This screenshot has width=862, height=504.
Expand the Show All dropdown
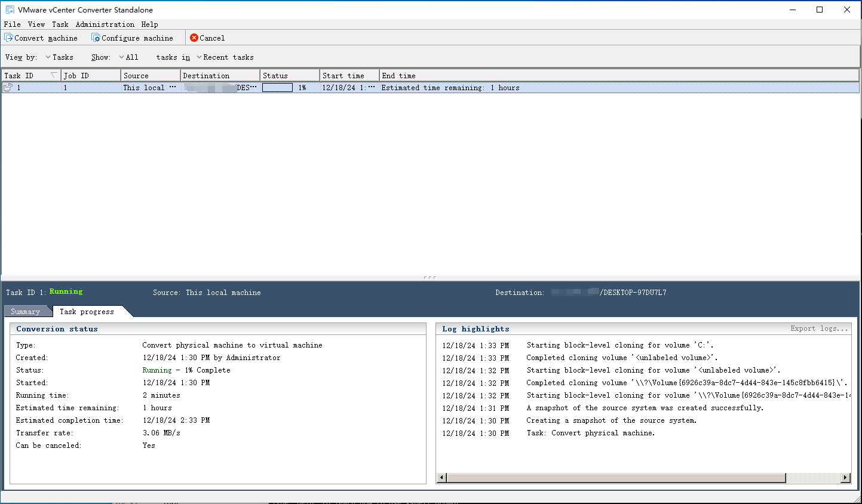point(128,57)
